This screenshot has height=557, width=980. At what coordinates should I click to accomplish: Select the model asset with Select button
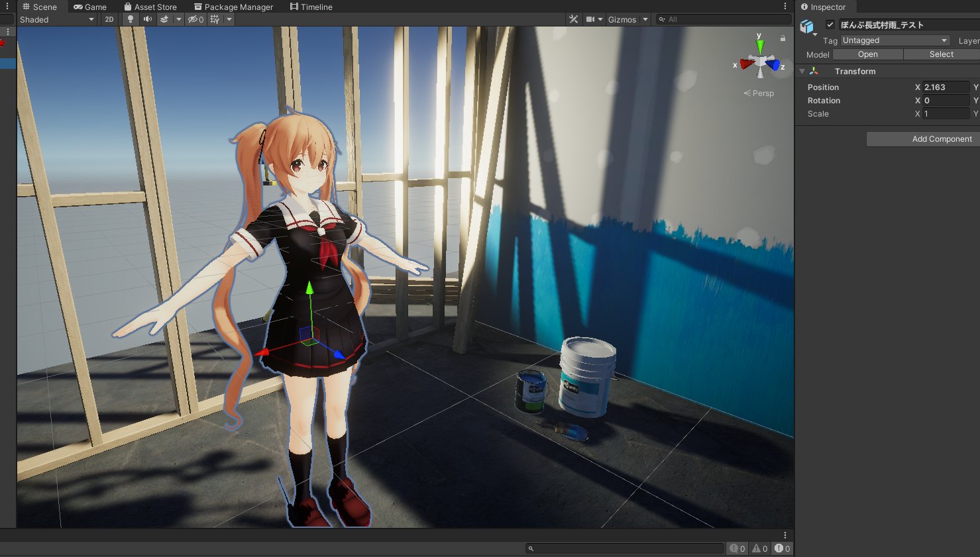[941, 54]
